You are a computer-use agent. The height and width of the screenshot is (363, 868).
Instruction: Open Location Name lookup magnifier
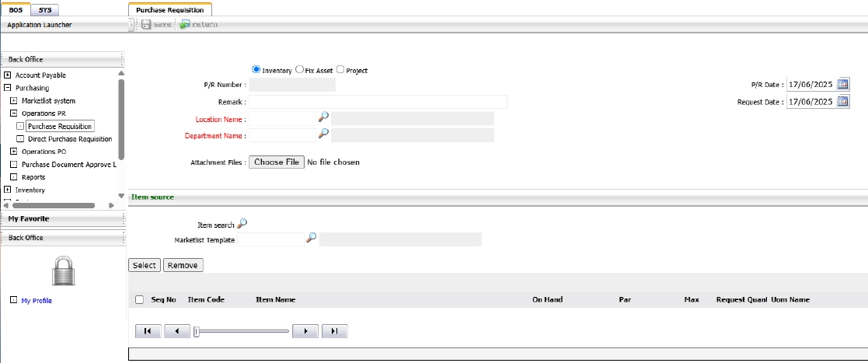point(324,117)
